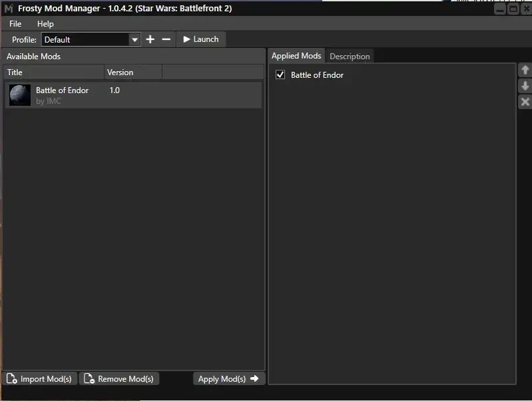The height and width of the screenshot is (401, 532).
Task: Open the Help menu
Action: point(45,24)
